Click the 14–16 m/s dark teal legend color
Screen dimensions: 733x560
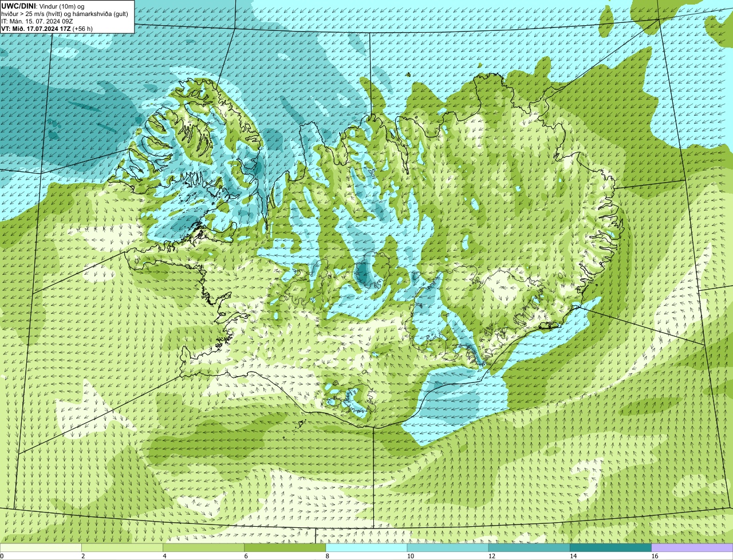click(610, 548)
